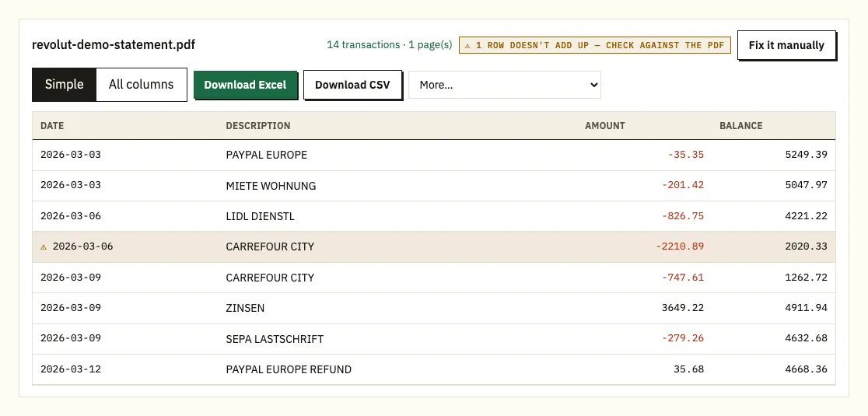Click the date in the -35.35 PAYPAL EUROPE row

pyautogui.click(x=71, y=154)
